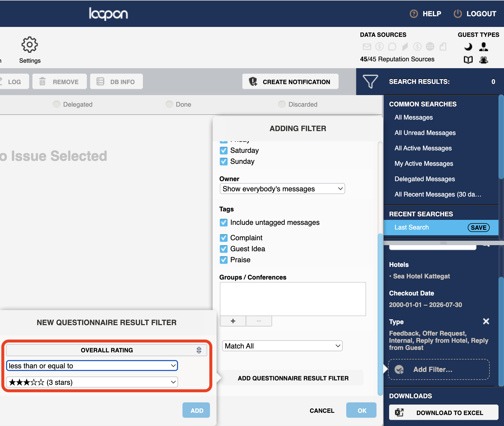This screenshot has height=426, width=504.
Task: Uncheck the Complaint tag checkbox
Action: point(224,238)
